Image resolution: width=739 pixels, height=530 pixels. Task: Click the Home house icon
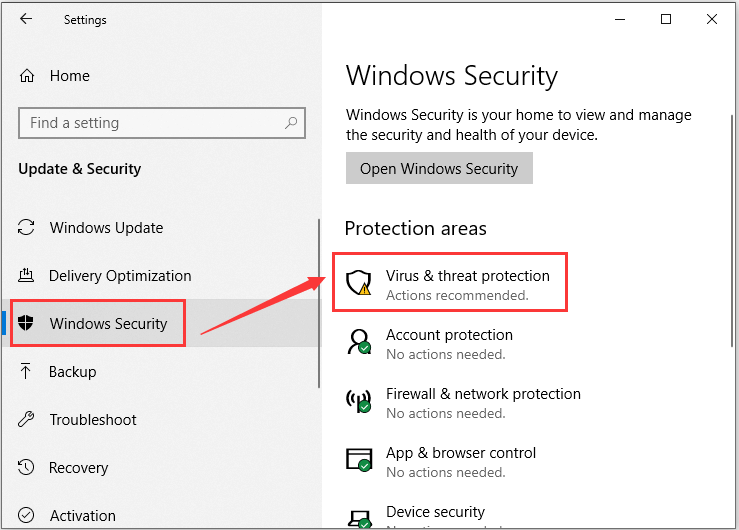pyautogui.click(x=27, y=76)
